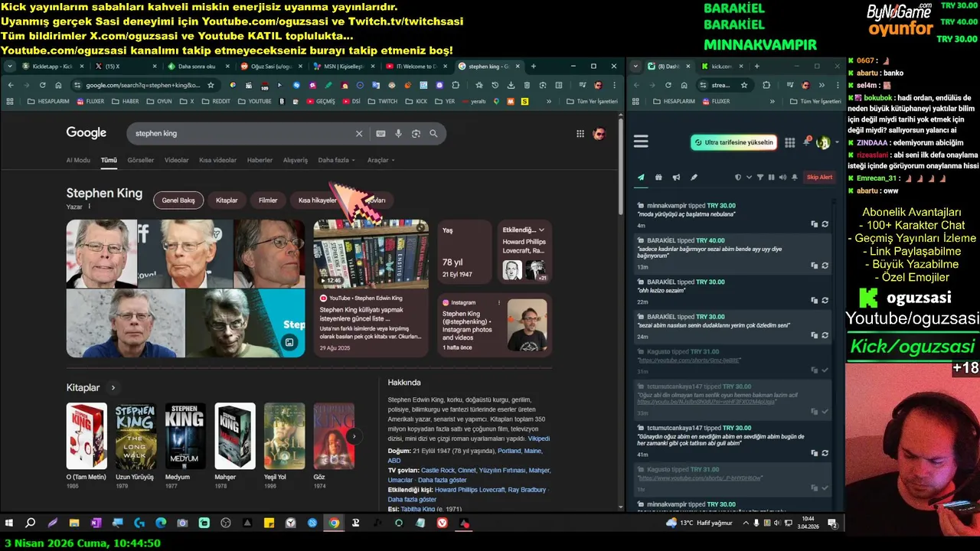Image resolution: width=980 pixels, height=551 pixels.
Task: Open the Kısa videolar tab
Action: [217, 160]
